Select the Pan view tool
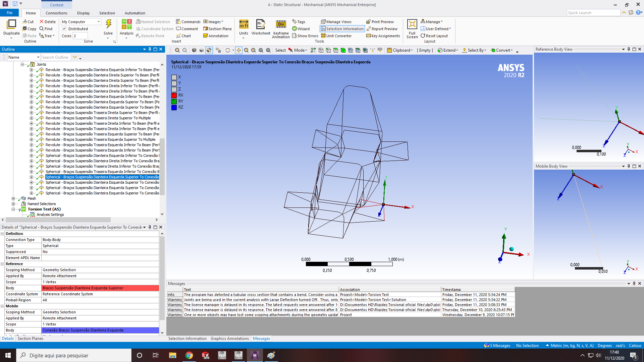This screenshot has height=362, width=644. [x=238, y=50]
